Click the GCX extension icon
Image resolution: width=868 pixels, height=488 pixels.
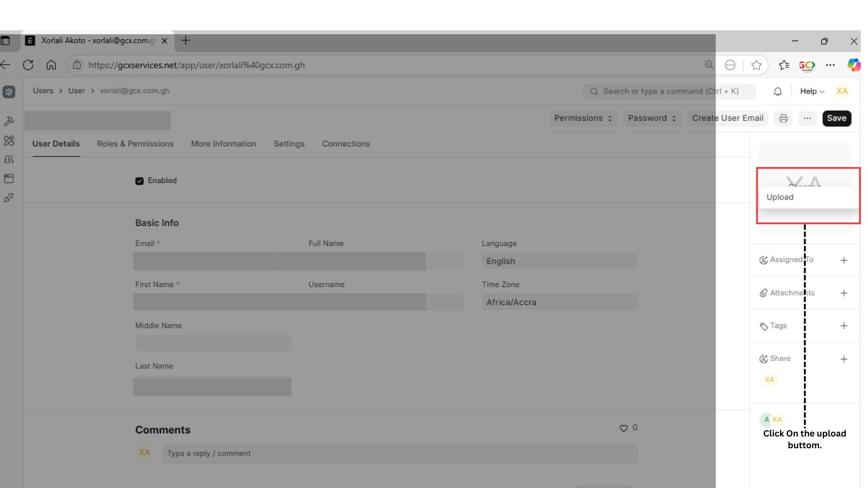807,66
